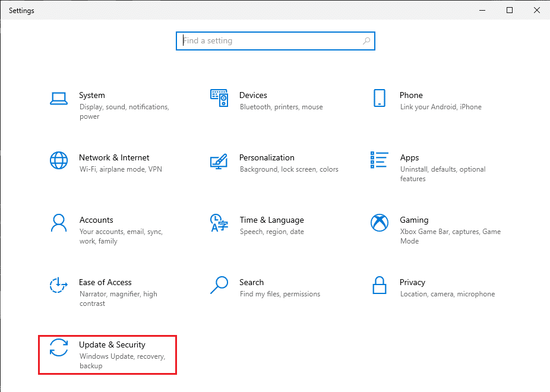Click the search glyph inside Find a setting

coord(366,40)
